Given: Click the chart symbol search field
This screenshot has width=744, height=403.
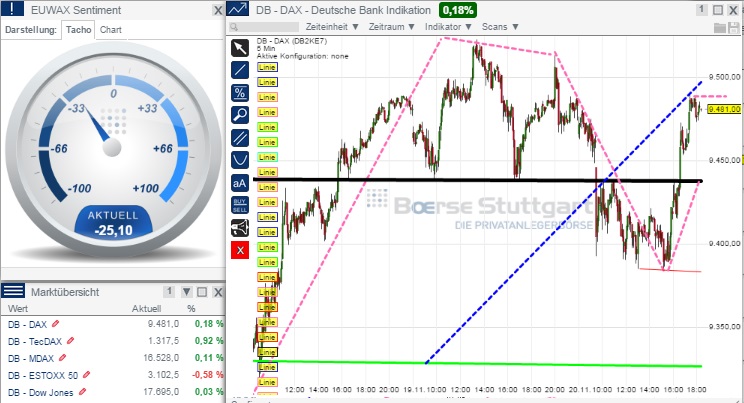Looking at the screenshot, I should [x=264, y=27].
